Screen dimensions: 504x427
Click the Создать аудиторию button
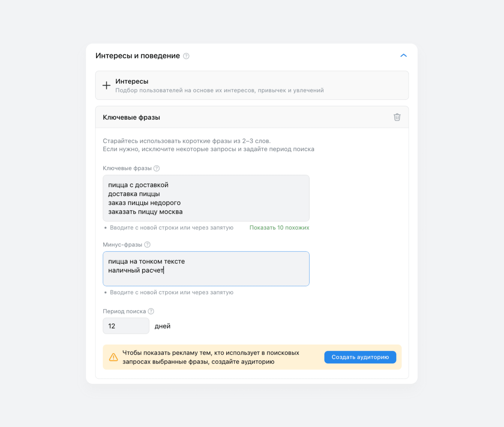click(x=360, y=357)
